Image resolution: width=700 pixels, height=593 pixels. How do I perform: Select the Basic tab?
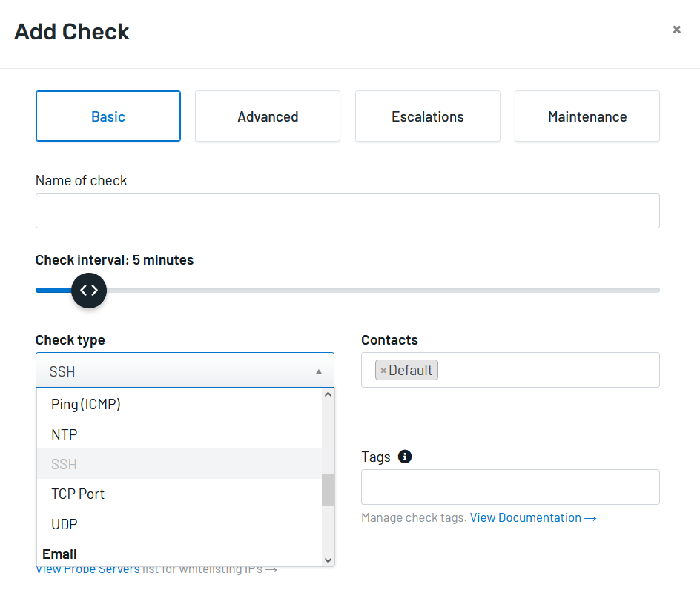pos(108,116)
